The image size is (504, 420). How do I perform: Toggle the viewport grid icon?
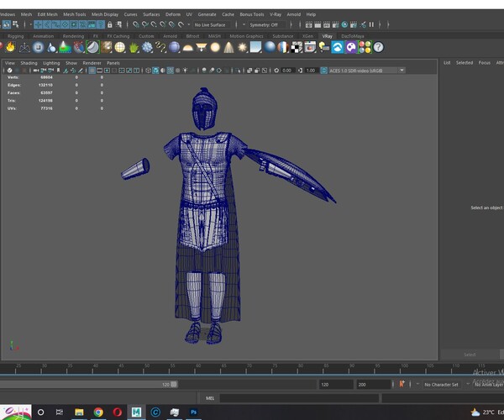point(92,71)
